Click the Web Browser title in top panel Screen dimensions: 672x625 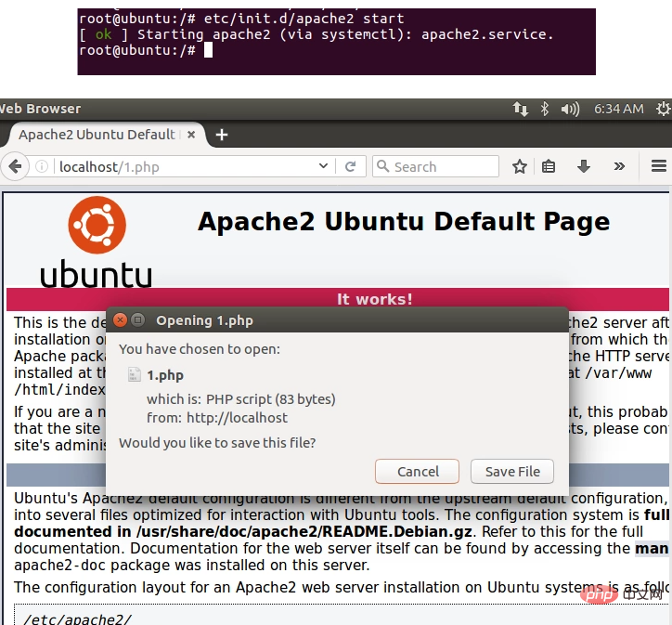coord(40,109)
